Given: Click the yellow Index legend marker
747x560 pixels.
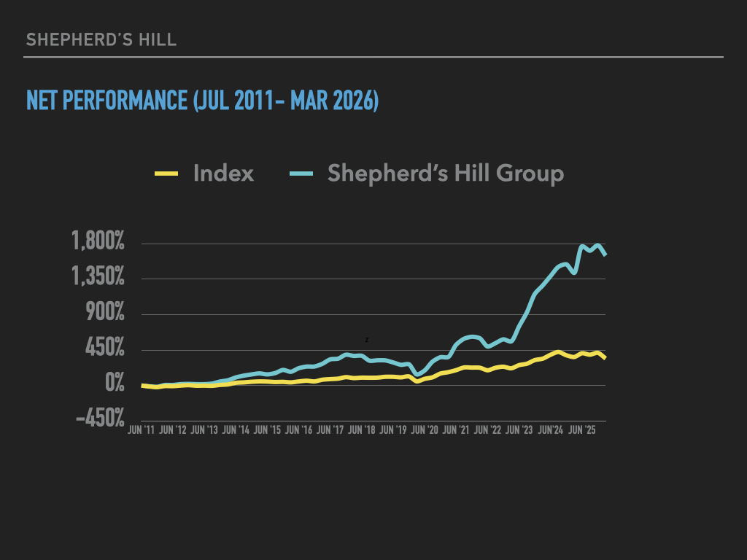Looking at the screenshot, I should coord(166,174).
